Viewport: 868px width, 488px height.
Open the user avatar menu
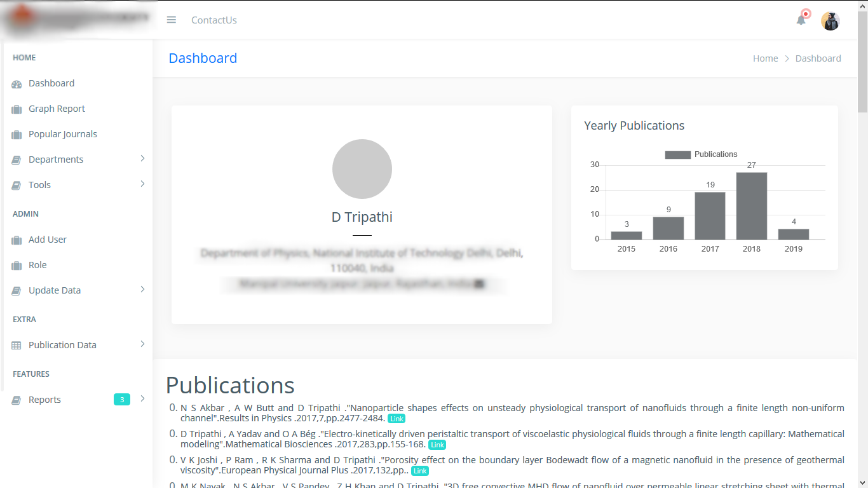pos(830,21)
